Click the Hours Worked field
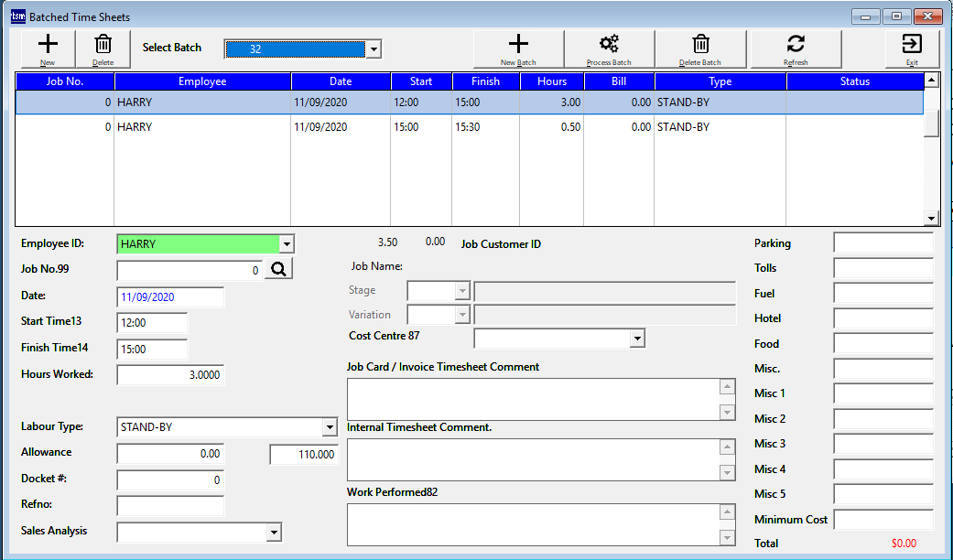Screen dimensions: 953x560 pyautogui.click(x=169, y=374)
